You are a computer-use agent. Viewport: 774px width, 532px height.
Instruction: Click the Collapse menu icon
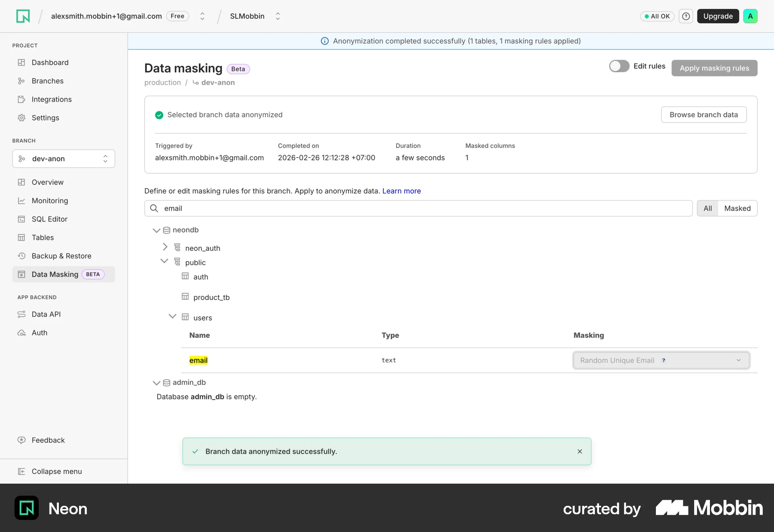pos(21,472)
